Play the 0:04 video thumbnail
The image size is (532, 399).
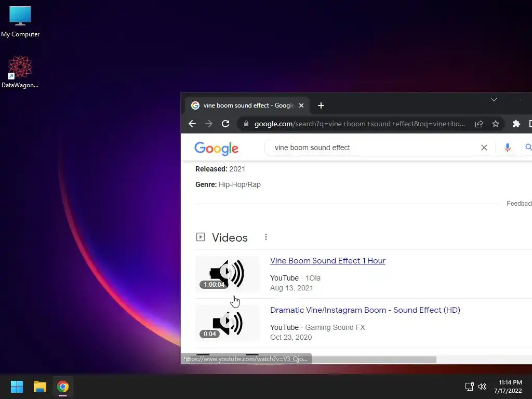click(x=228, y=323)
